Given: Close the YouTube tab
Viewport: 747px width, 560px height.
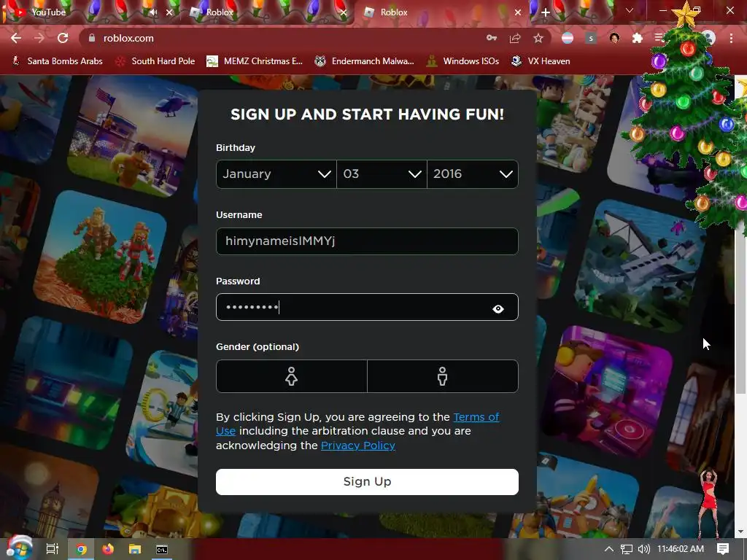Looking at the screenshot, I should (169, 12).
